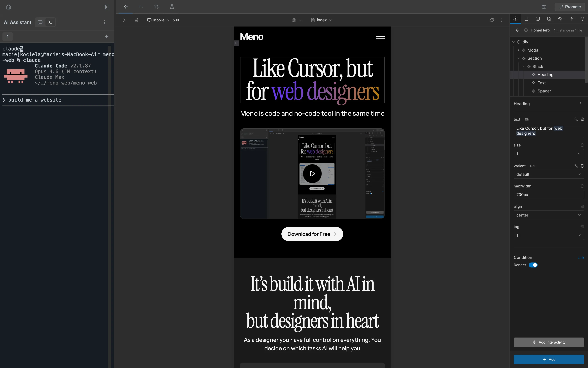Toggle globe icon next to maxWidth
The height and width of the screenshot is (368, 588).
coord(582,186)
